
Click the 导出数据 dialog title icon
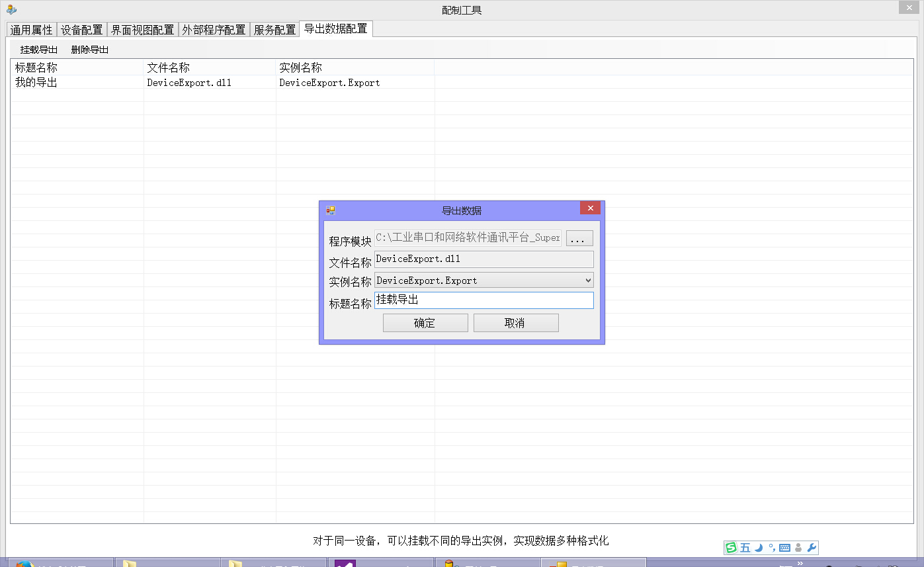331,210
